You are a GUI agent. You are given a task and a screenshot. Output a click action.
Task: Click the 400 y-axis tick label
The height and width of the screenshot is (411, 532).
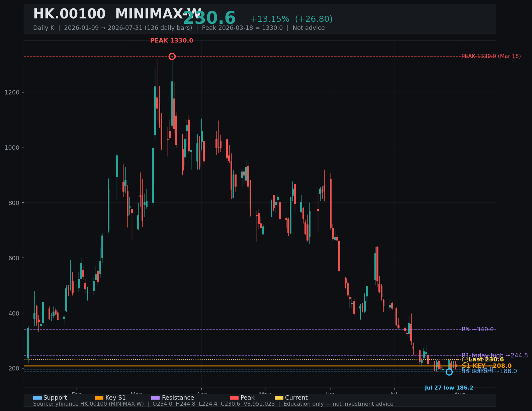14,314
